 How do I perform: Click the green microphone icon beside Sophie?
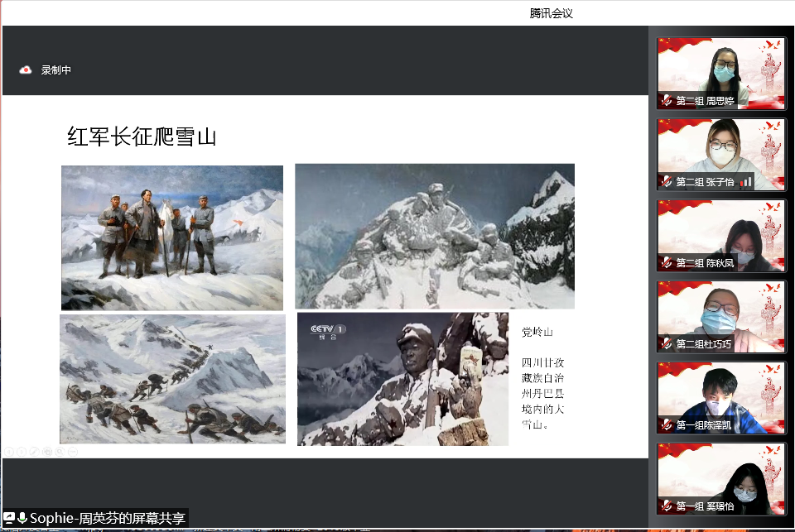[22, 518]
